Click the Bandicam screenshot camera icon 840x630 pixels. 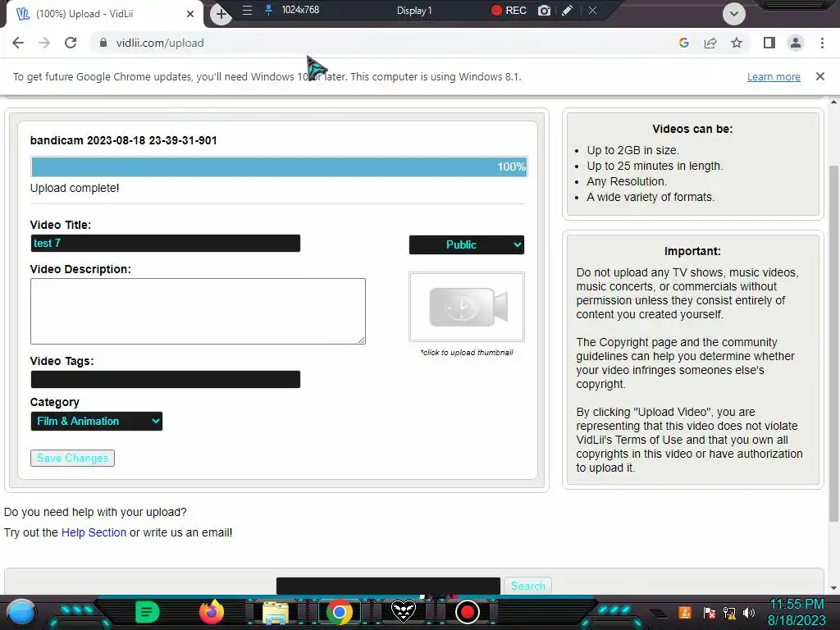[544, 10]
